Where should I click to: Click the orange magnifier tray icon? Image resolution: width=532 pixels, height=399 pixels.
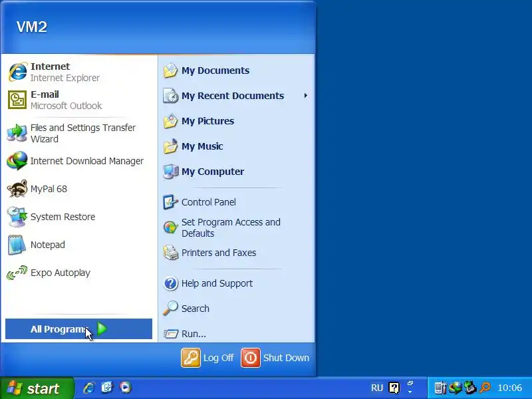pos(485,388)
